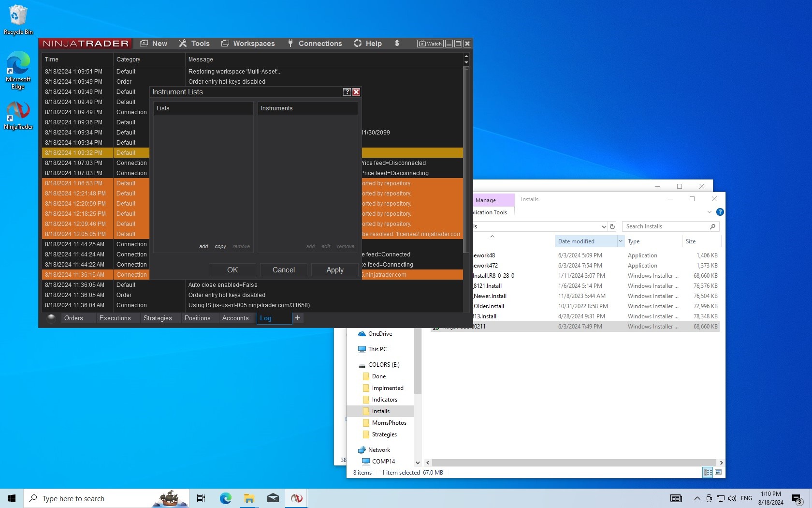Open NinjaTrader from the taskbar icon

296,498
